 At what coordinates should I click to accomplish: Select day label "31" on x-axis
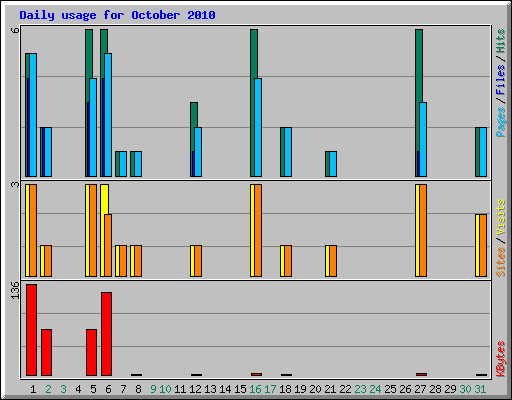pos(480,389)
